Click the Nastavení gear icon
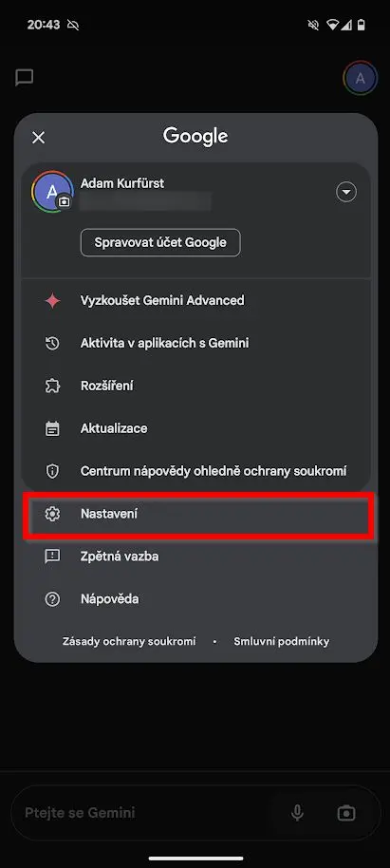The image size is (390, 868). point(52,515)
